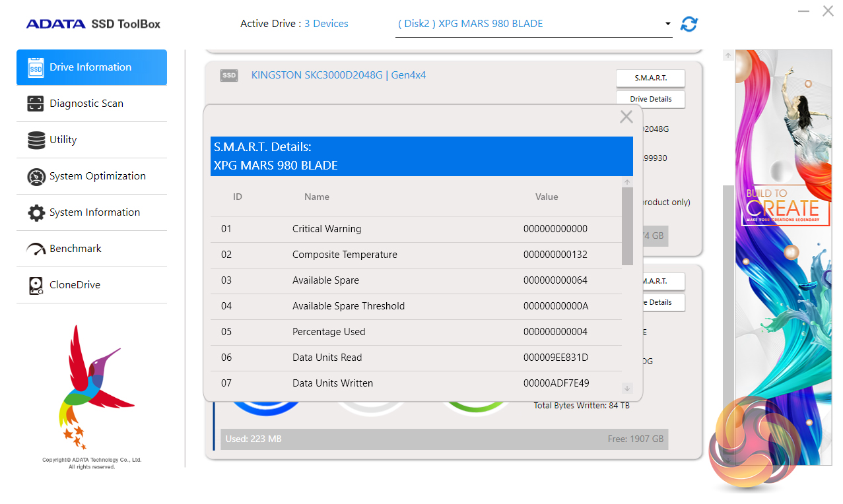The image size is (843, 504).
Task: Click the value 00000ADF7E49
Action: [556, 383]
